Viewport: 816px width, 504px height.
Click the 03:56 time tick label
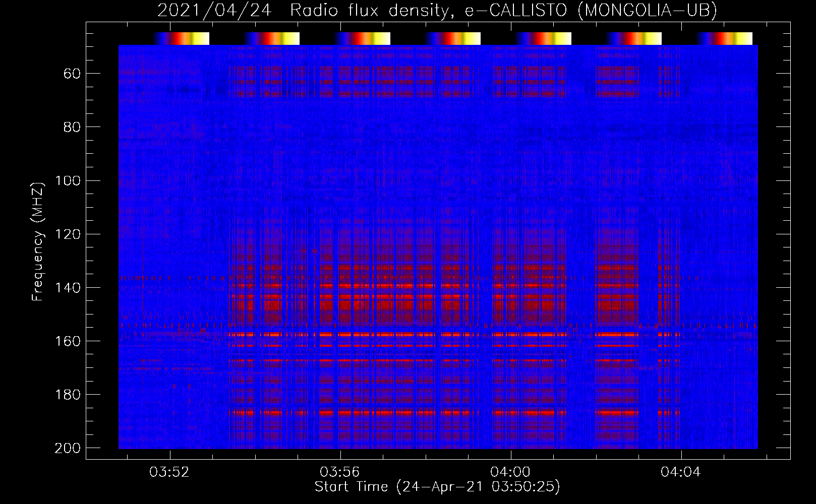[340, 472]
